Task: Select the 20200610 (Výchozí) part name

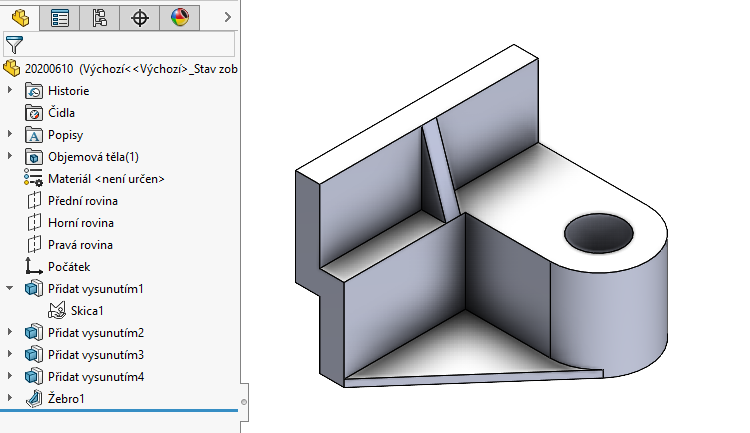Action: 131,69
